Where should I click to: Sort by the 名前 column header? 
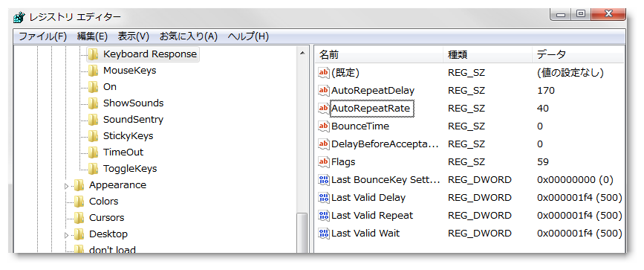pyautogui.click(x=379, y=54)
